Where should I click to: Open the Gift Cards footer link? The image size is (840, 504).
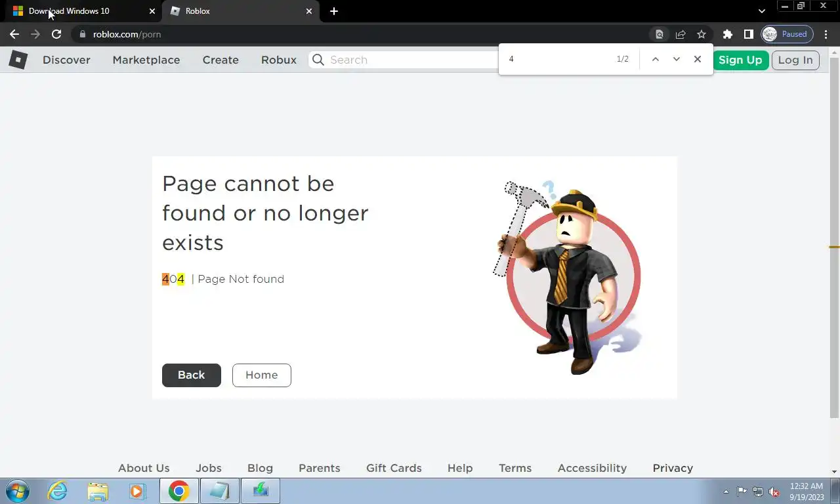394,468
